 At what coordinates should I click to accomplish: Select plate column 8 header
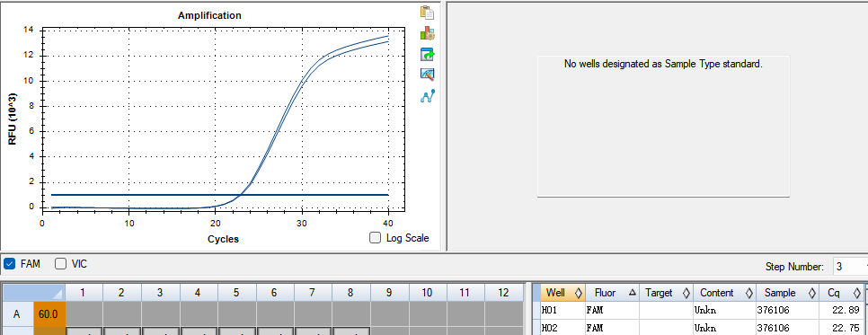point(351,293)
